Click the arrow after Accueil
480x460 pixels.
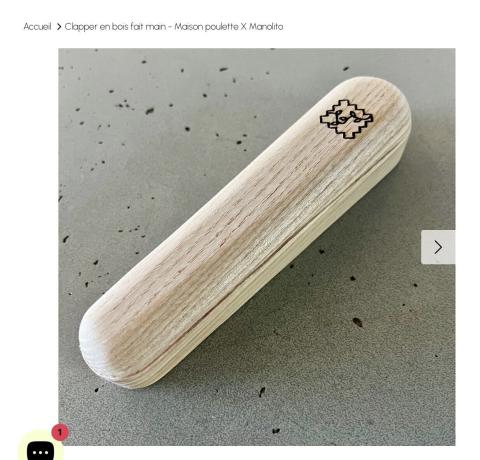tap(59, 27)
